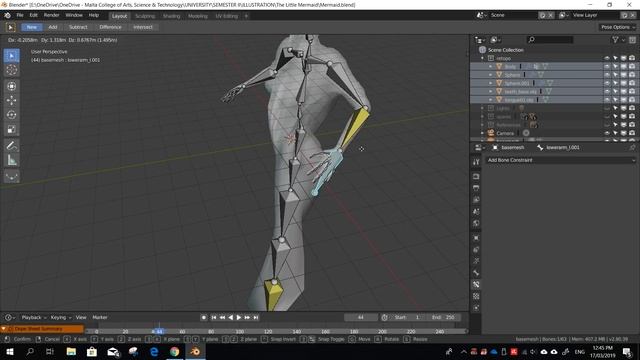Collapse the Dope Sheet Summary row

point(4,329)
